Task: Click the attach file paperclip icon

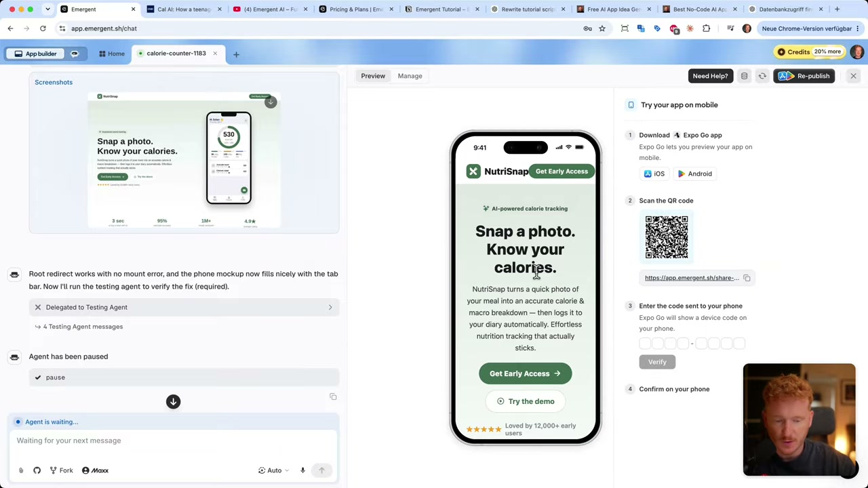Action: (x=21, y=470)
